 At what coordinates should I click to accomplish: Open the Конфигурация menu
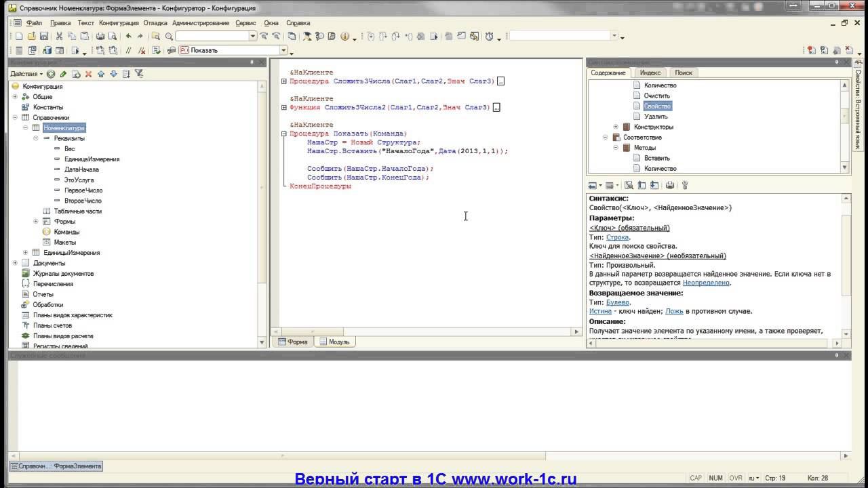pyautogui.click(x=119, y=23)
